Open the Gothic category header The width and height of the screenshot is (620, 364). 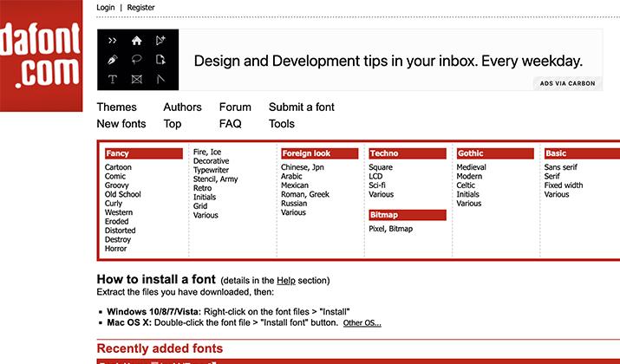(x=495, y=153)
